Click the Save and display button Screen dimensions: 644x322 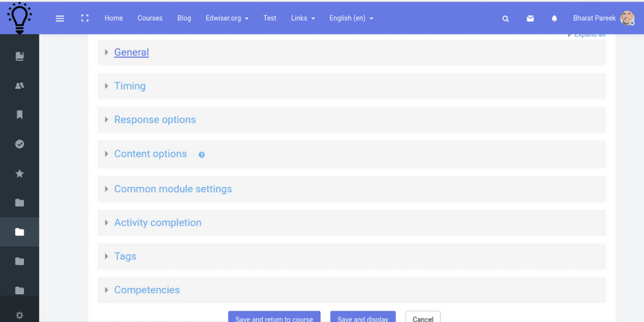click(363, 317)
